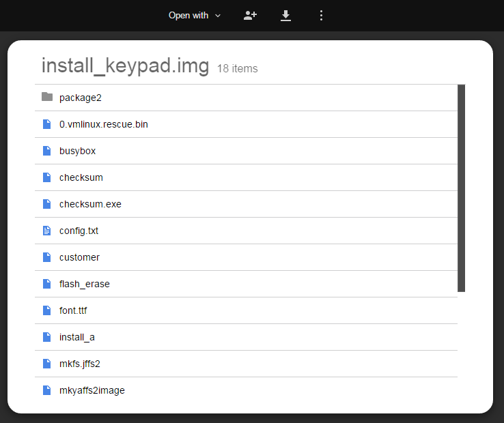Open the customer file entry
This screenshot has width=504, height=423.
(79, 257)
